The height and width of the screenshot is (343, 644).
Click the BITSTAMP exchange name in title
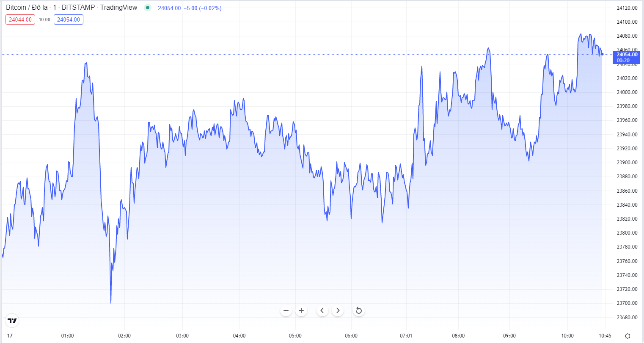click(78, 8)
